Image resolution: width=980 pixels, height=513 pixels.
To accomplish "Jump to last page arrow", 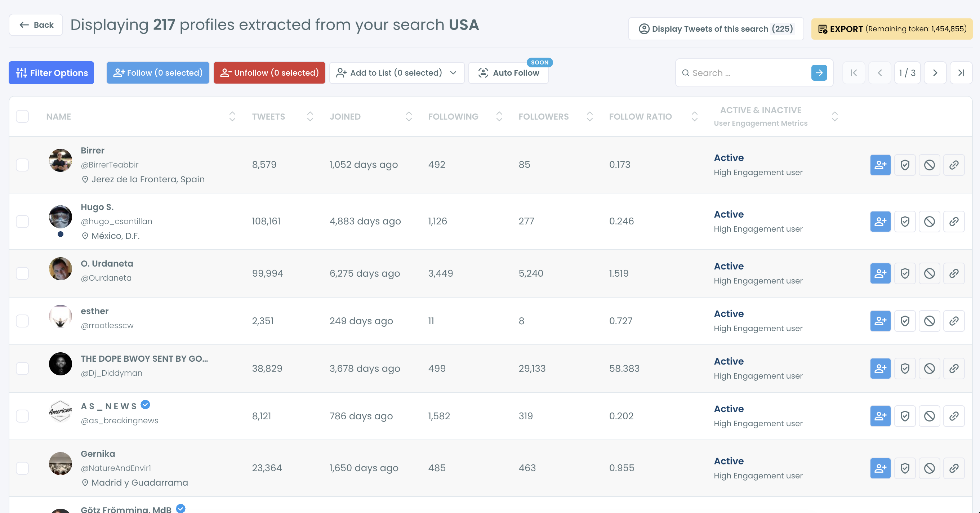I will (961, 73).
